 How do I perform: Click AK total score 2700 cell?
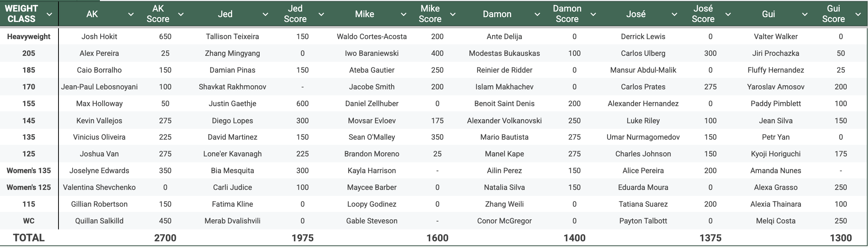[x=165, y=238]
